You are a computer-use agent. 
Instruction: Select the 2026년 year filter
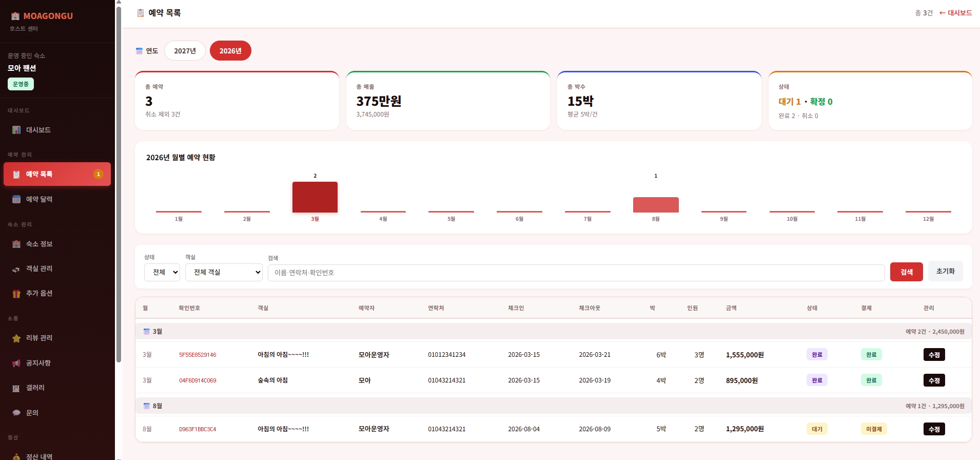pos(230,51)
